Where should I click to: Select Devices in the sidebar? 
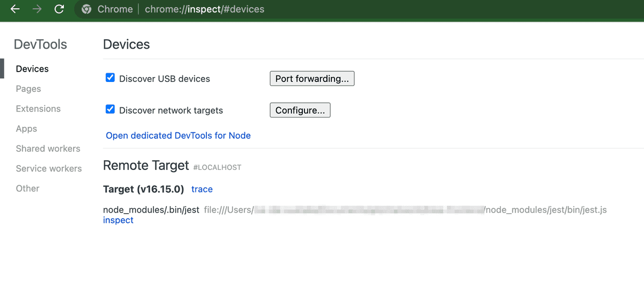pos(32,69)
